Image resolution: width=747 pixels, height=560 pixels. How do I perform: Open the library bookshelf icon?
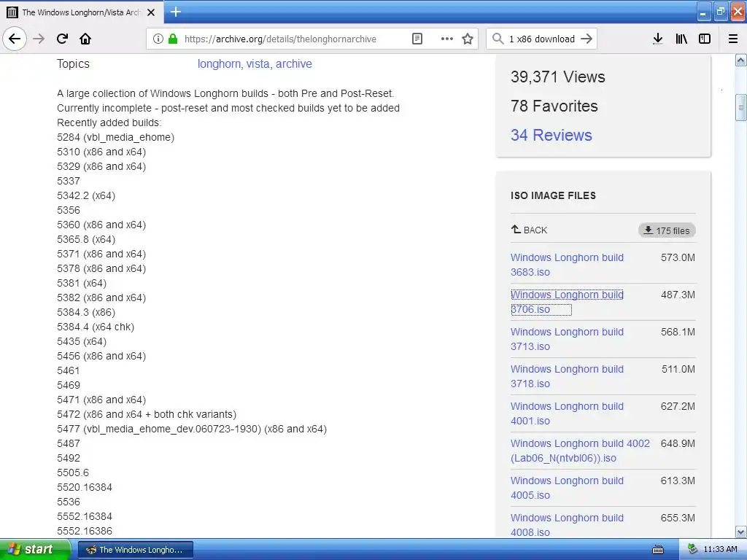[681, 39]
